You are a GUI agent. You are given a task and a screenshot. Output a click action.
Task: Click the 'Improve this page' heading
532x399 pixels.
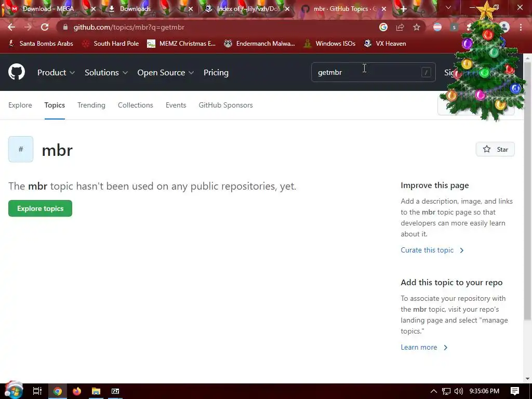pyautogui.click(x=435, y=185)
